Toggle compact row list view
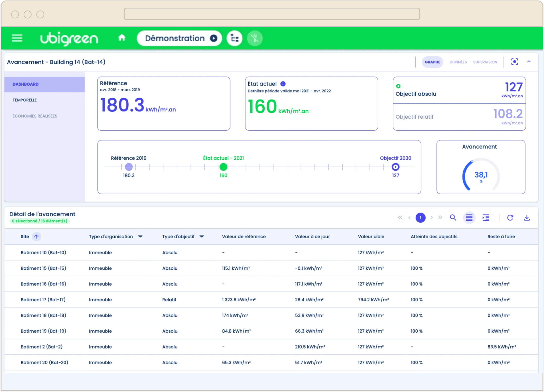Viewport: 544px width, 392px height. tap(469, 218)
